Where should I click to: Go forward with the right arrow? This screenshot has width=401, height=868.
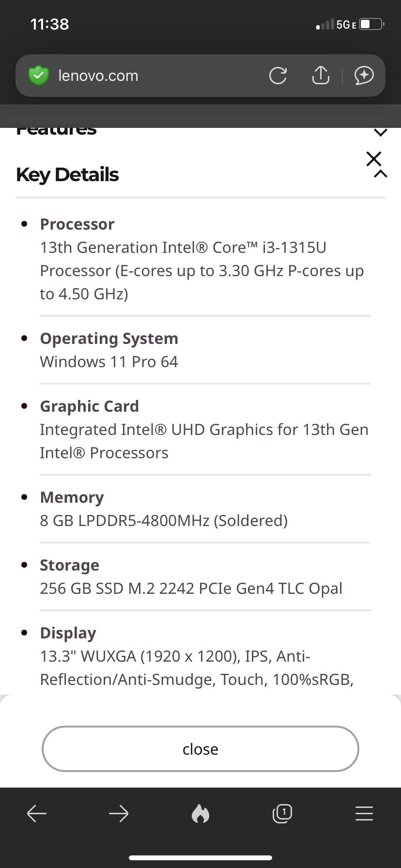(119, 813)
